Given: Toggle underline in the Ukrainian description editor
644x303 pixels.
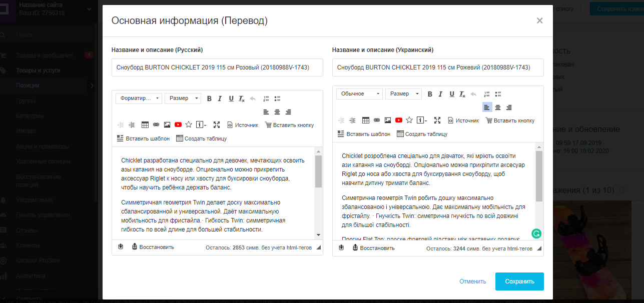Looking at the screenshot, I should click(x=451, y=94).
